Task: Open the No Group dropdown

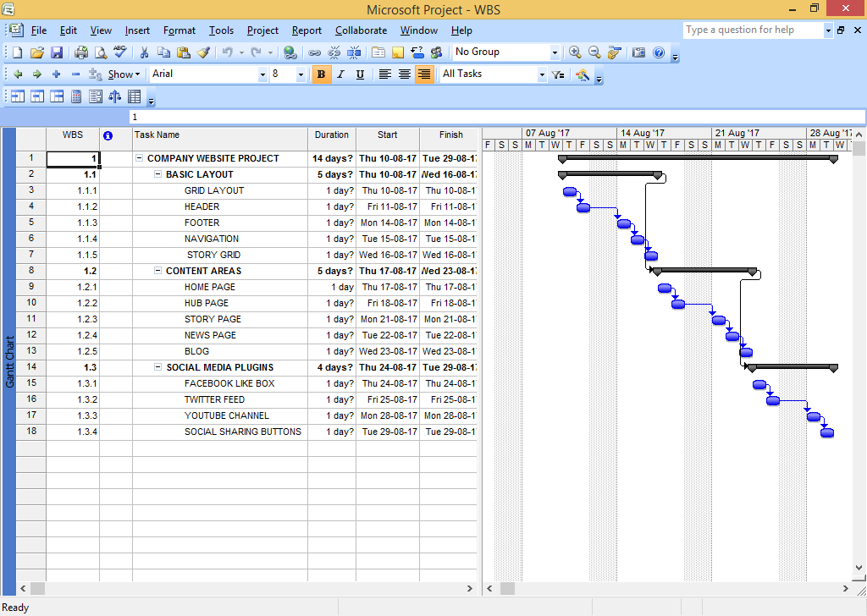Action: click(x=555, y=52)
